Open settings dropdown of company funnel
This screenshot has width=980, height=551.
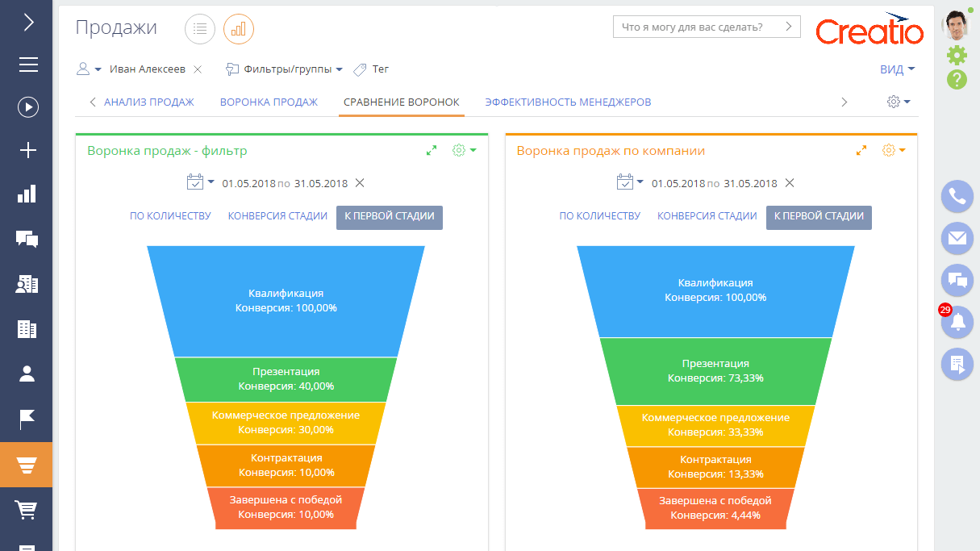click(895, 150)
